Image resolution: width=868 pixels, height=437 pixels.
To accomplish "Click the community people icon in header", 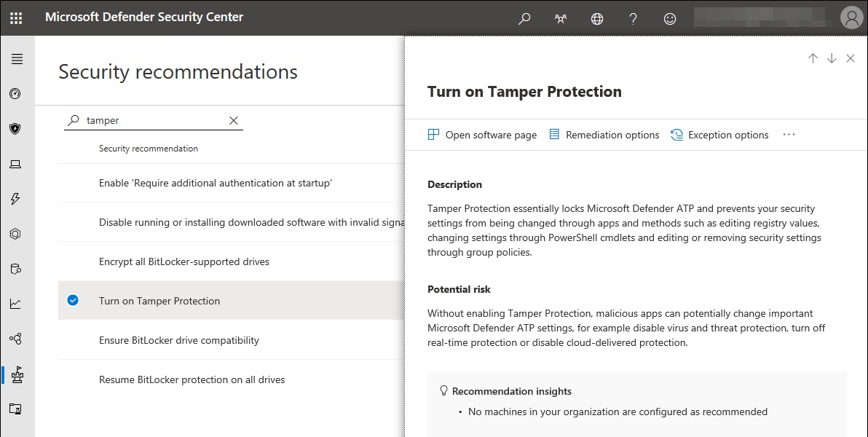I will tap(561, 18).
